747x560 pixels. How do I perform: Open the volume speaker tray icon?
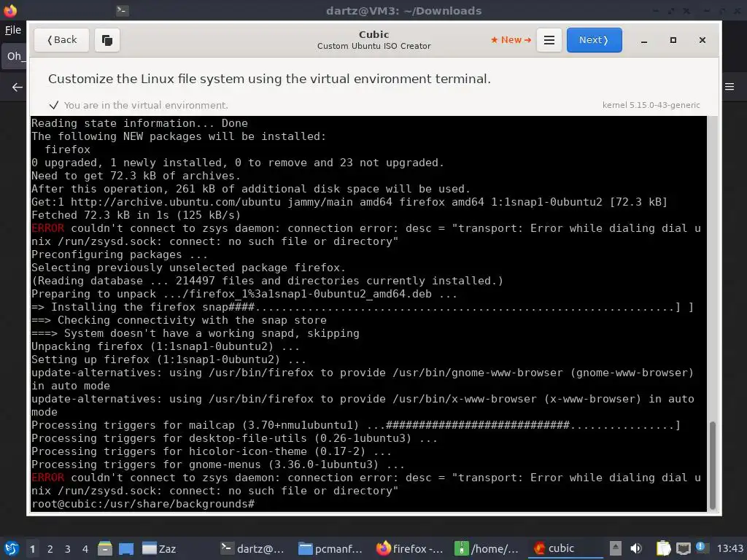[636, 548]
